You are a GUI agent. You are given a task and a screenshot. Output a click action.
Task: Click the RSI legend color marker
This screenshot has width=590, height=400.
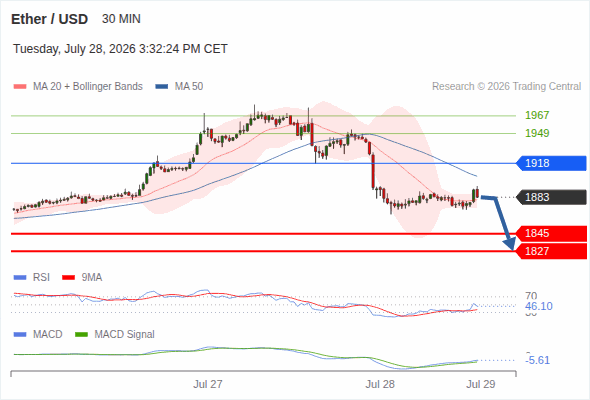point(20,278)
